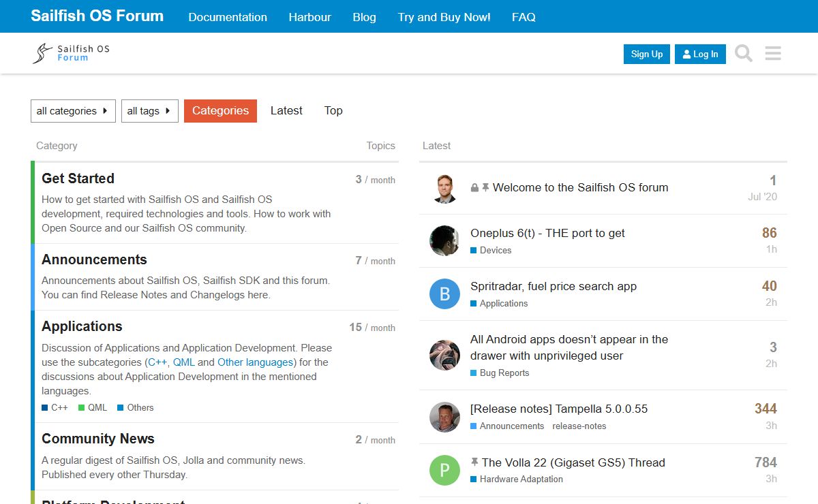
Task: Open Oneplus 6(t) - THE port to get topic
Action: (547, 233)
